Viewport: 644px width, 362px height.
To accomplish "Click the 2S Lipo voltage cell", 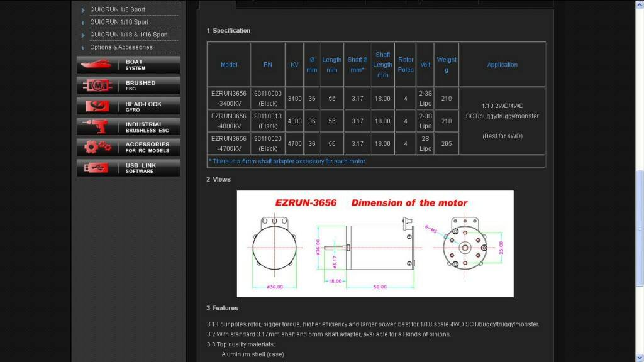I will click(x=425, y=144).
